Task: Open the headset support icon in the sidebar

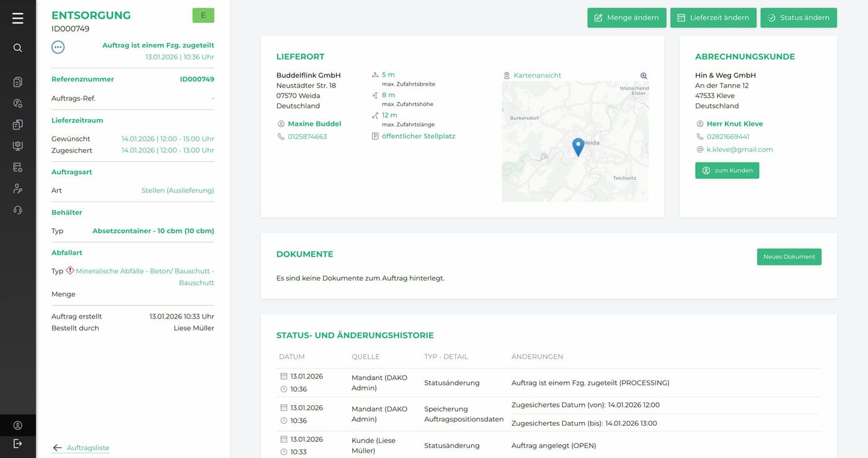Action: (x=17, y=210)
